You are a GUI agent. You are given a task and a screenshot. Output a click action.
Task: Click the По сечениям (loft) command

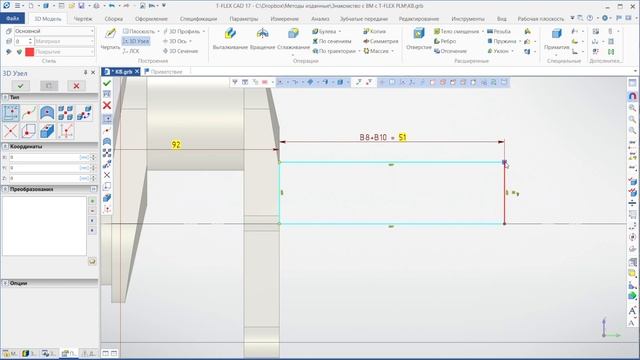pyautogui.click(x=332, y=41)
